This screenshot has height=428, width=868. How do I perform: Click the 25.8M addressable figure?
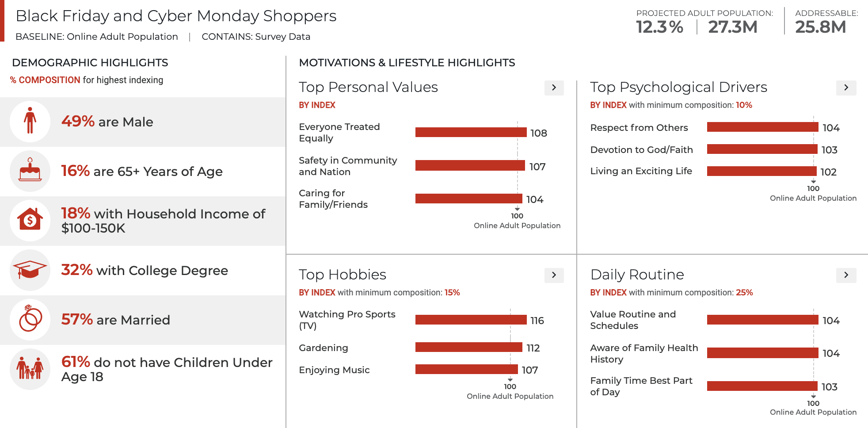pos(820,27)
